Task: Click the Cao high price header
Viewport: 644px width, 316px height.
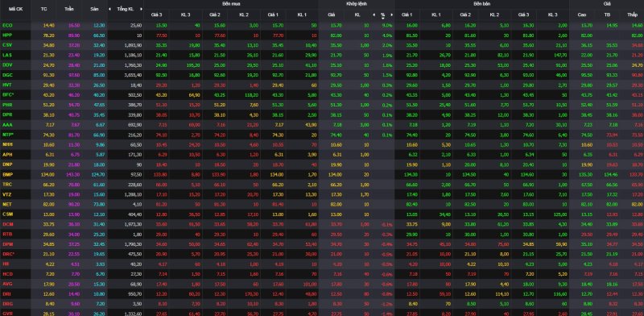Action: click(582, 15)
